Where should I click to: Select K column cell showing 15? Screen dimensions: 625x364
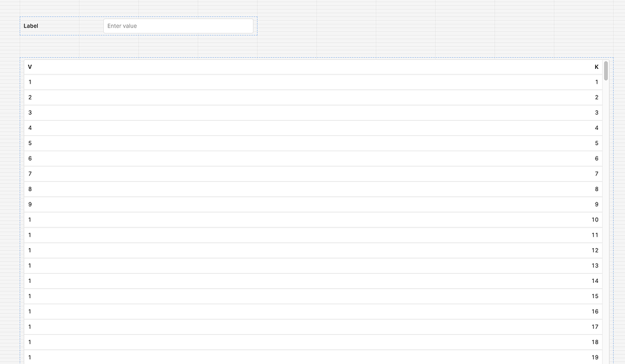[595, 296]
